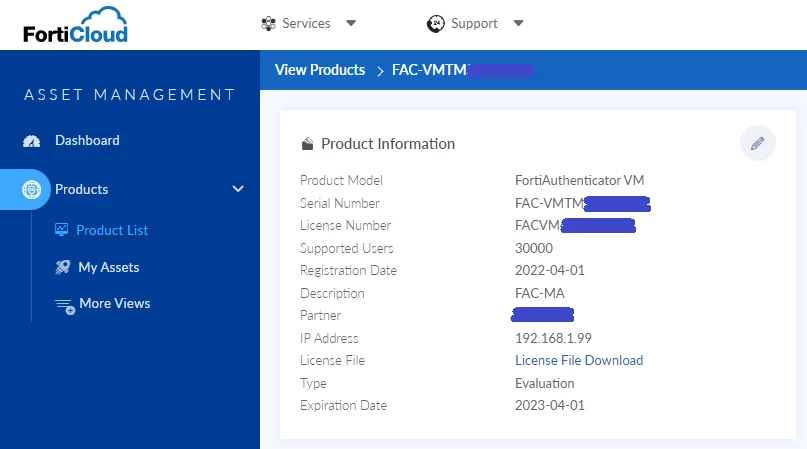Click the Supported Users label
The height and width of the screenshot is (449, 807).
346,248
